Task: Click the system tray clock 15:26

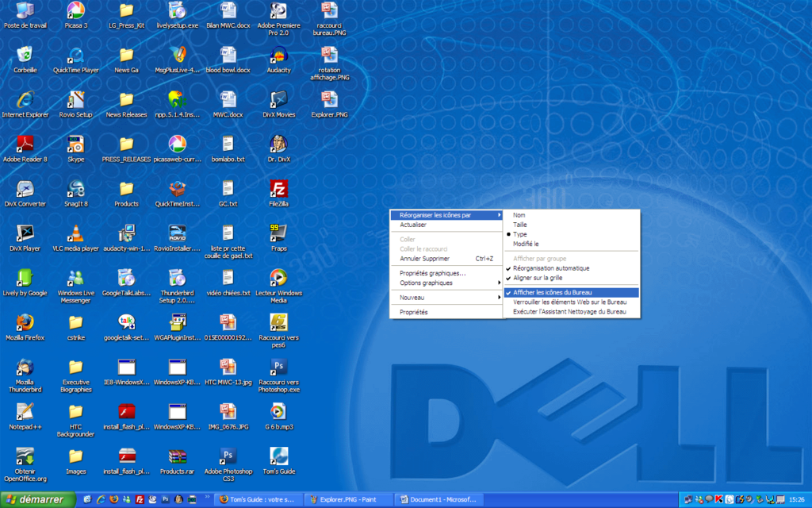Action: coord(797,500)
